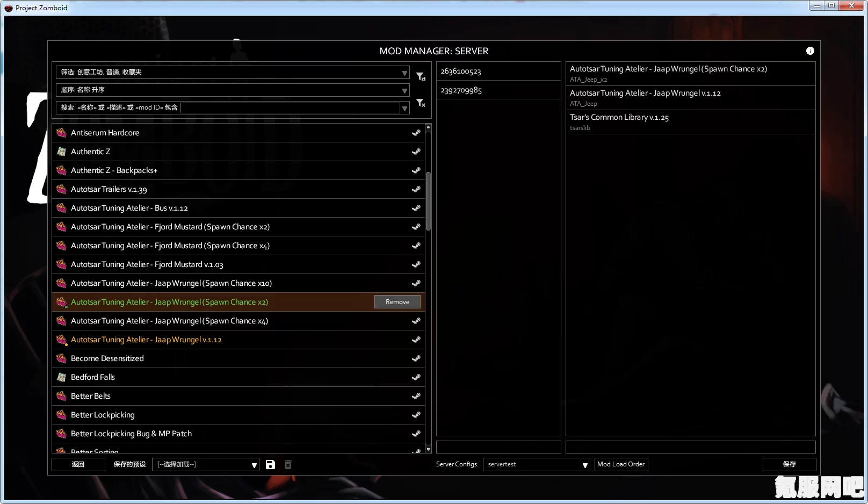
Task: Select Fjord Mustard (Spawn Chance x2) mod name
Action: 170,227
